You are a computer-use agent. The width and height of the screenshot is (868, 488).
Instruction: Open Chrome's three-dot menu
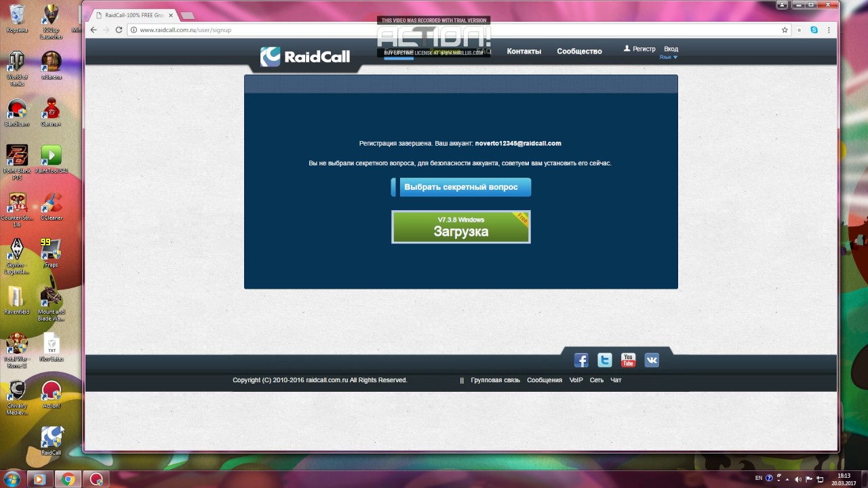click(827, 30)
